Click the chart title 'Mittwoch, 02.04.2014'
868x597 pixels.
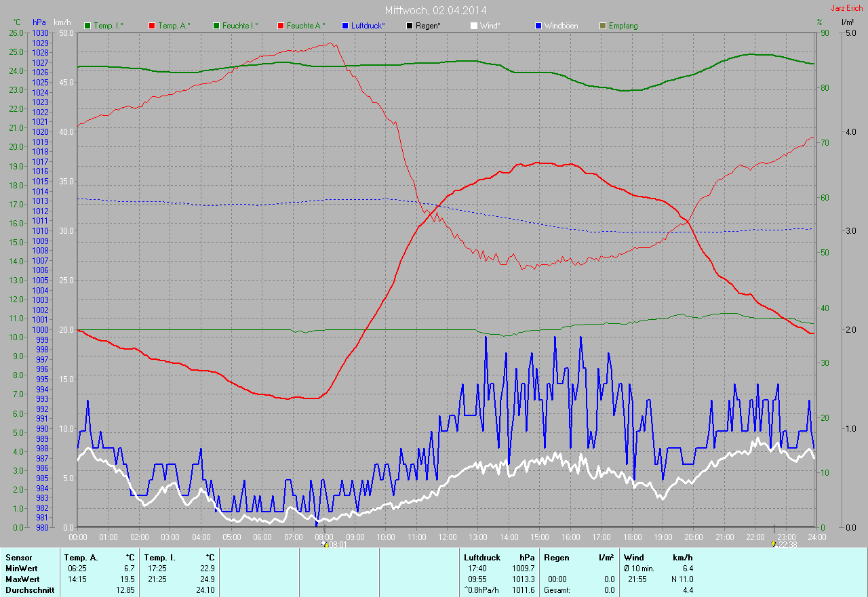click(x=435, y=10)
